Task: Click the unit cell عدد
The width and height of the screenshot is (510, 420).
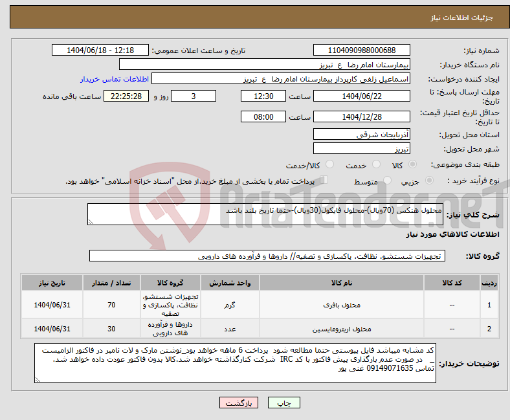Action: [x=230, y=329]
